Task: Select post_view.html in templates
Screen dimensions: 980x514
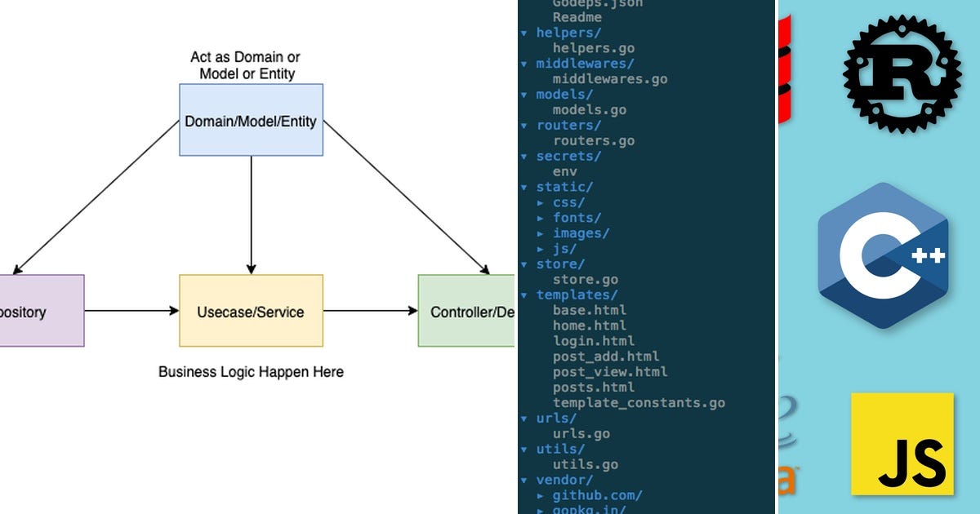Action: pyautogui.click(x=610, y=372)
